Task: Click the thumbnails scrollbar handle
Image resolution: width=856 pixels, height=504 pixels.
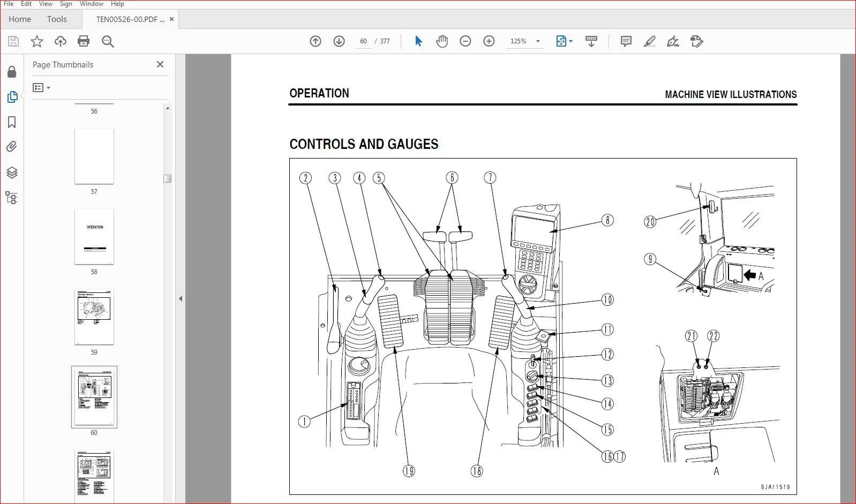Action: tap(167, 178)
